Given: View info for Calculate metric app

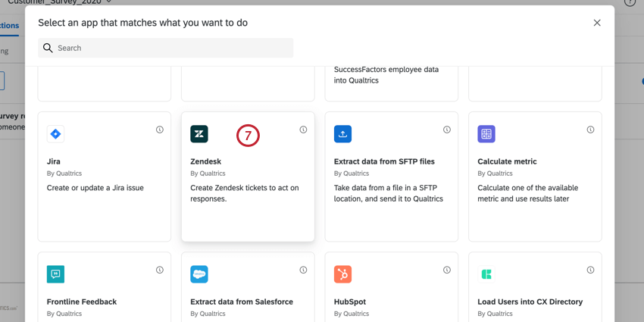Looking at the screenshot, I should [590, 130].
